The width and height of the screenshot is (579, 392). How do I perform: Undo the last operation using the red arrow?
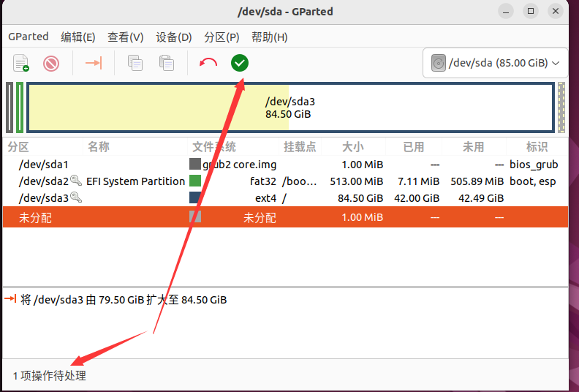208,63
